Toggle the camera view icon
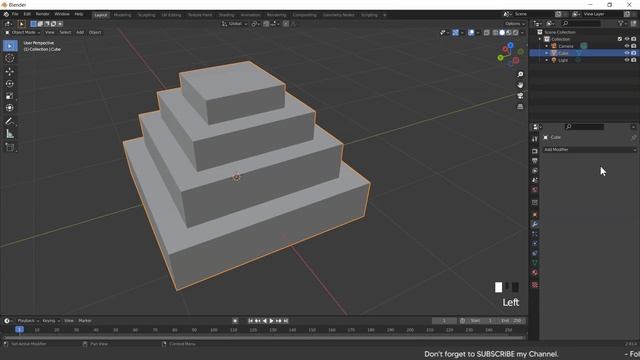Screen dimensions: 640x360 point(520,96)
